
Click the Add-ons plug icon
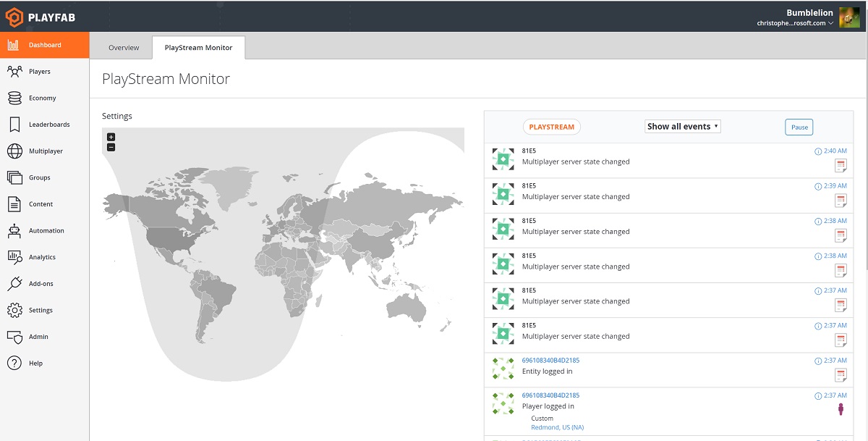coord(14,283)
